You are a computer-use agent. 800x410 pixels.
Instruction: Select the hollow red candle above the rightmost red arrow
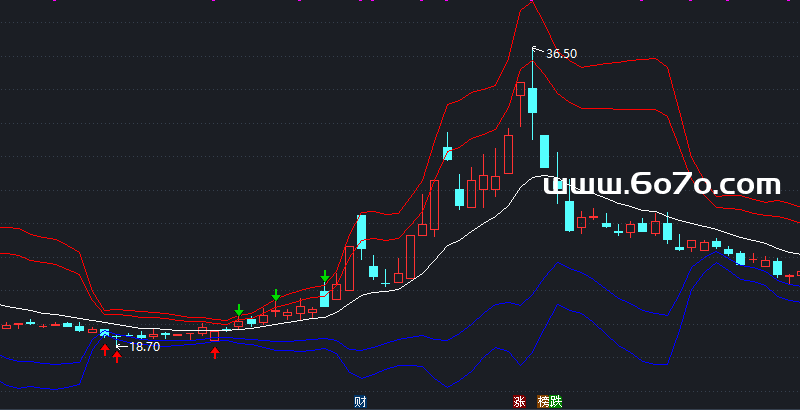[x=214, y=336]
